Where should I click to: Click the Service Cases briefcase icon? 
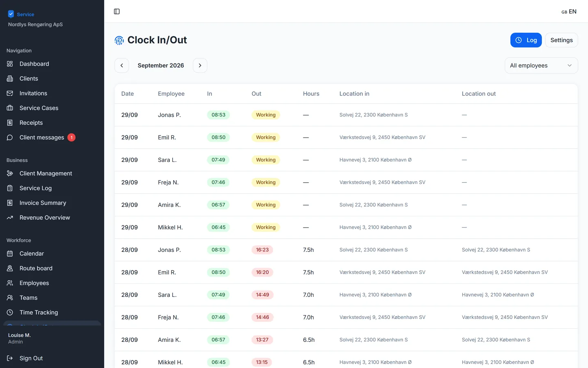point(10,108)
